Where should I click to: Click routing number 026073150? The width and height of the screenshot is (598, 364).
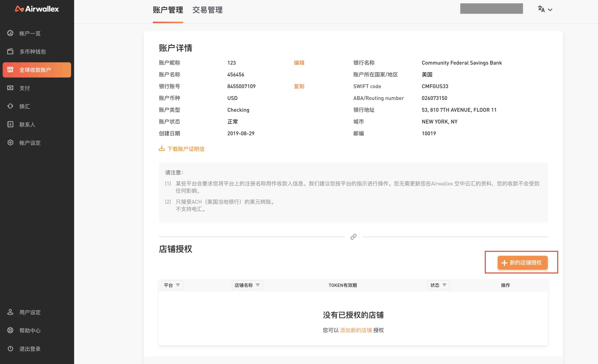click(434, 98)
